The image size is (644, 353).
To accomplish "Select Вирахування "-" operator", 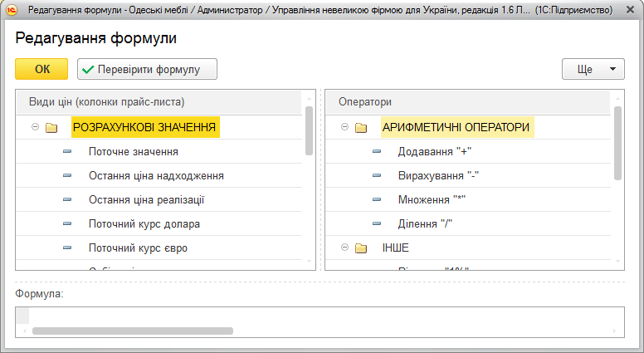I will point(468,175).
